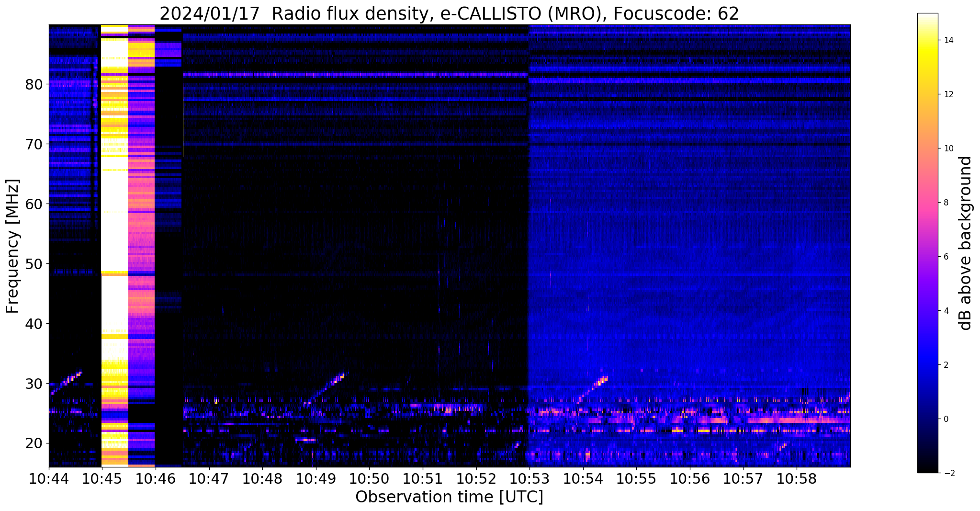The image size is (980, 511).
Task: Click the drifting streak near 10:44 at 30 MHz
Action: click(66, 383)
